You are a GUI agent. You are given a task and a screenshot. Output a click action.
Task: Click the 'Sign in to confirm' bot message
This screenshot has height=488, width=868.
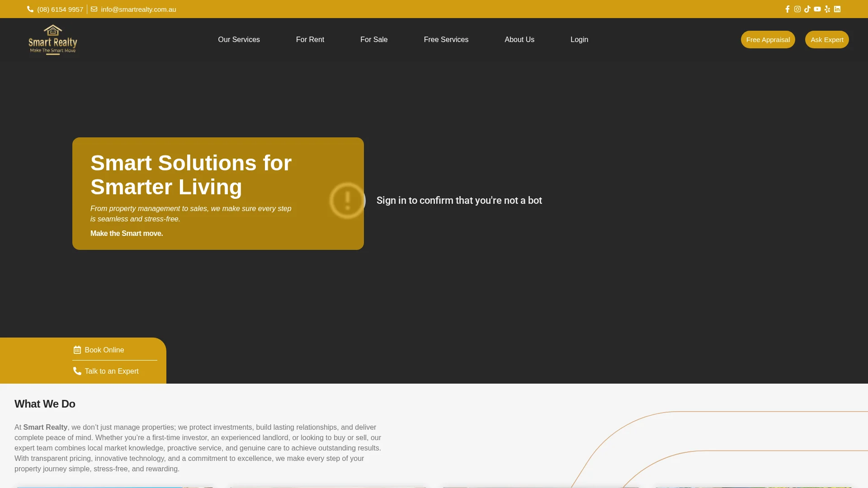click(x=459, y=201)
